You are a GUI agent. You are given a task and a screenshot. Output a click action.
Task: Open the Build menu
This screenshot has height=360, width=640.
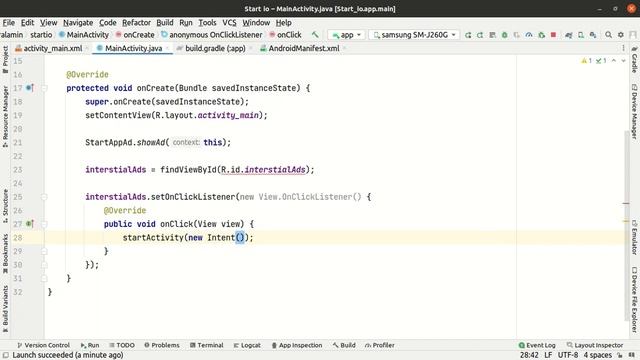(x=165, y=23)
